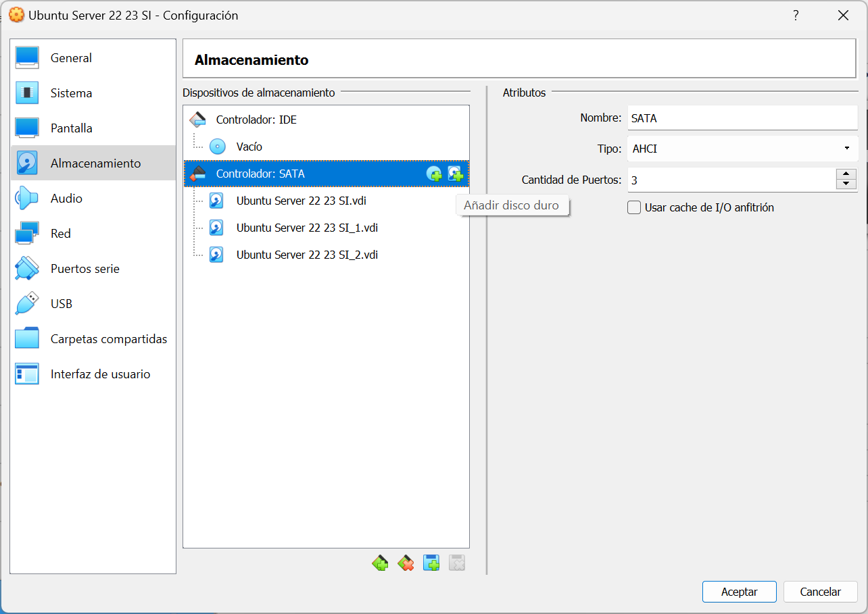This screenshot has height=614, width=868.
Task: Open Carpetas compartidas section
Action: tap(93, 339)
